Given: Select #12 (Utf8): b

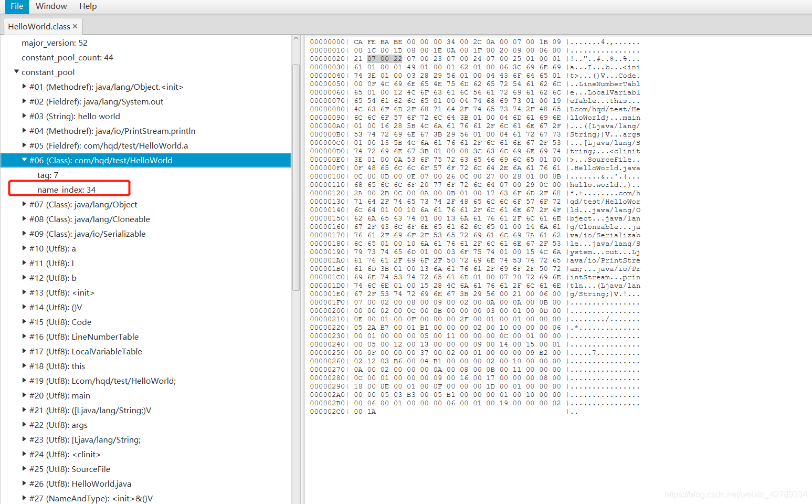Looking at the screenshot, I should (52, 278).
